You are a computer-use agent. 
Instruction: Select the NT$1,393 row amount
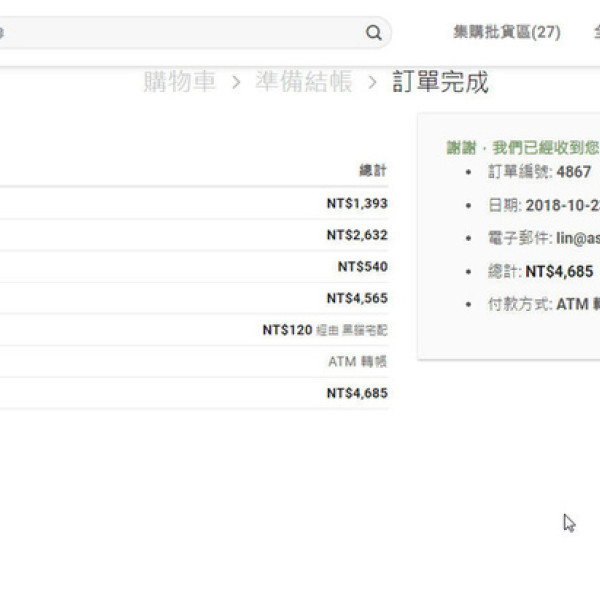pyautogui.click(x=356, y=203)
